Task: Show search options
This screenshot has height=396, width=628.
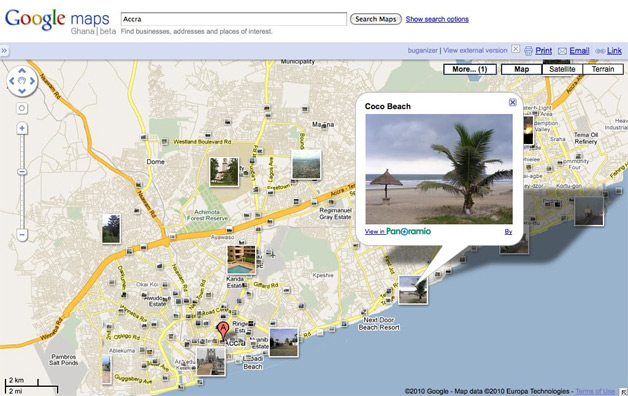Action: [437, 19]
